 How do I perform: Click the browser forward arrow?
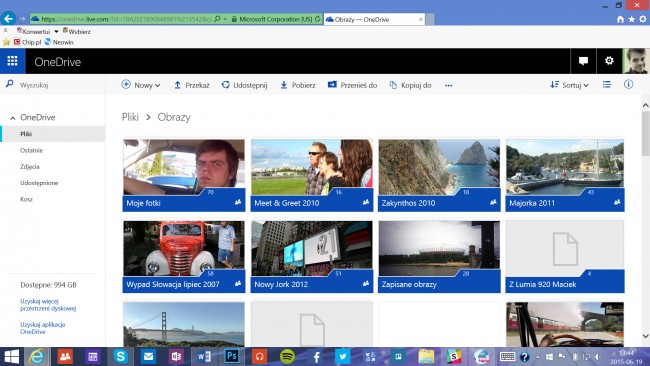[22, 19]
